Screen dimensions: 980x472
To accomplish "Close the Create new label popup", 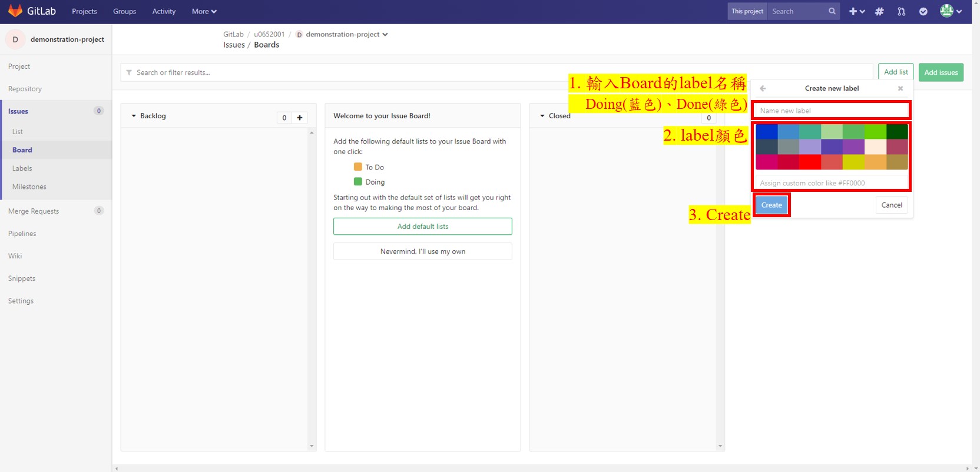I will coord(900,88).
